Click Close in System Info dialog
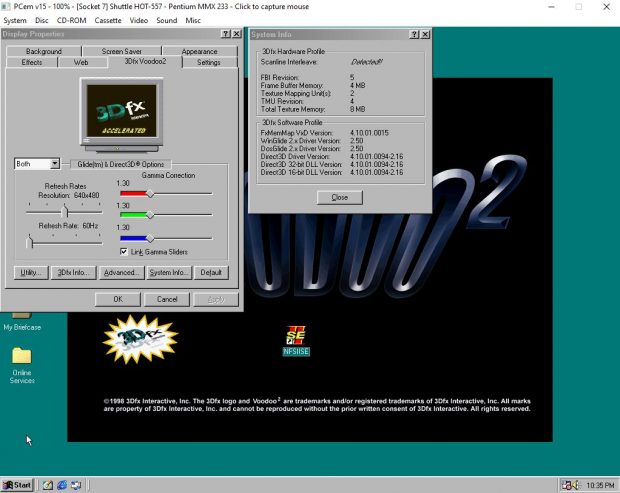 pos(340,197)
